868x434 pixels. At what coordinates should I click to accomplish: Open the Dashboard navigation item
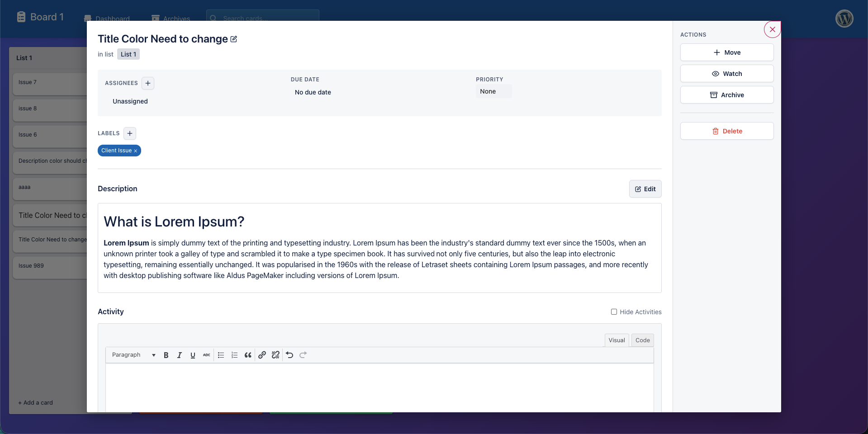(107, 19)
